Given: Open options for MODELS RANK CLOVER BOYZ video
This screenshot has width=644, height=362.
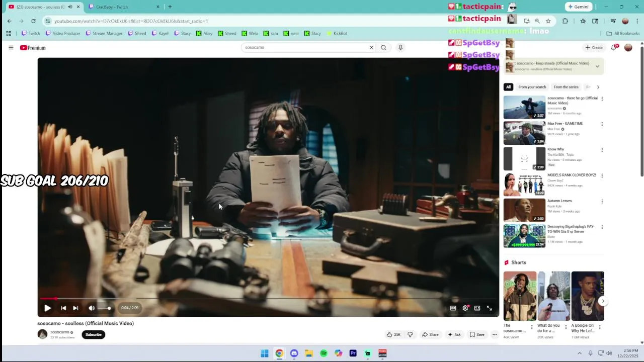Looking at the screenshot, I should pyautogui.click(x=602, y=176).
